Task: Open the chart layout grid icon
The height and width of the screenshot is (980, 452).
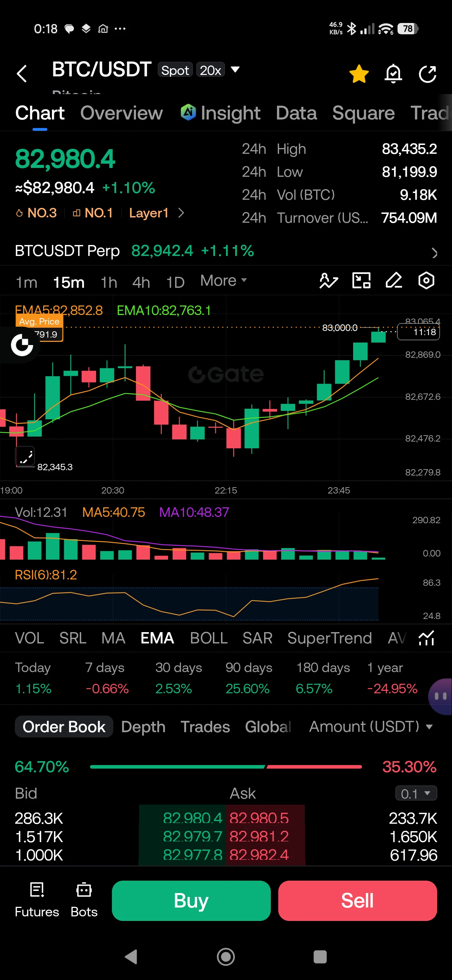Action: [x=361, y=281]
